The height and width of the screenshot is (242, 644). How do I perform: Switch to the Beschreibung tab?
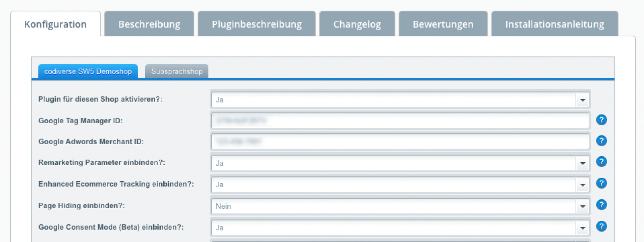coord(149,24)
